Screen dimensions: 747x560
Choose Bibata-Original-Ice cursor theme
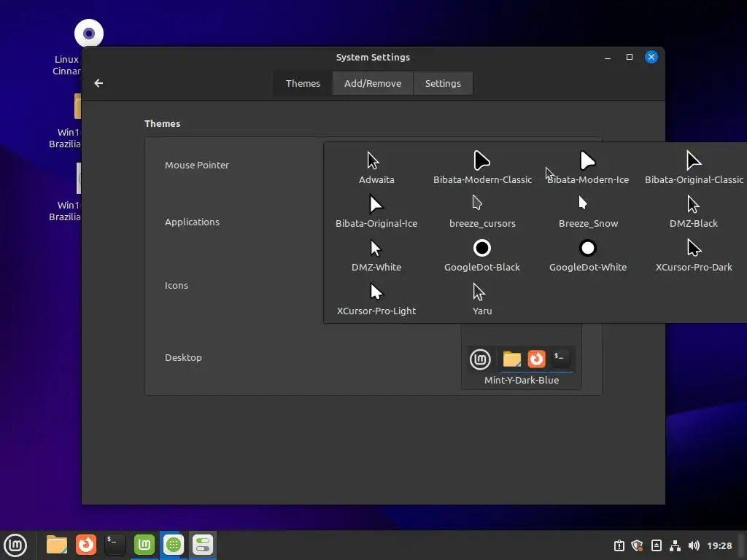376,211
